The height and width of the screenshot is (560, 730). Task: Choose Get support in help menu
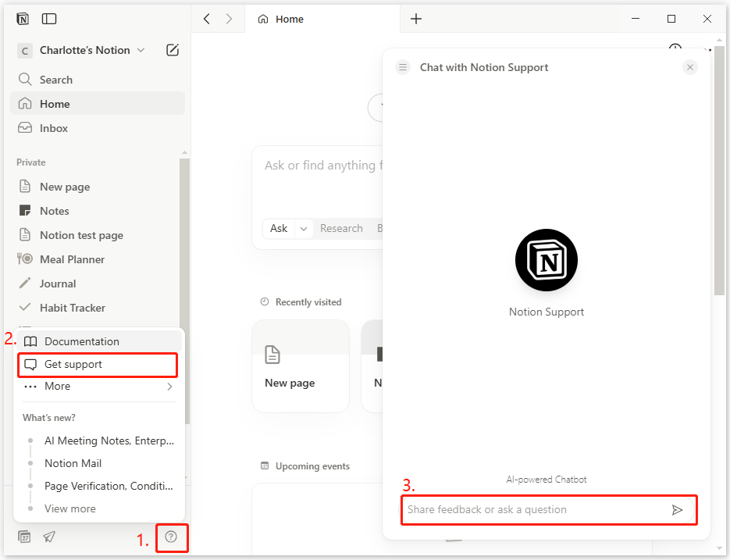click(x=98, y=364)
